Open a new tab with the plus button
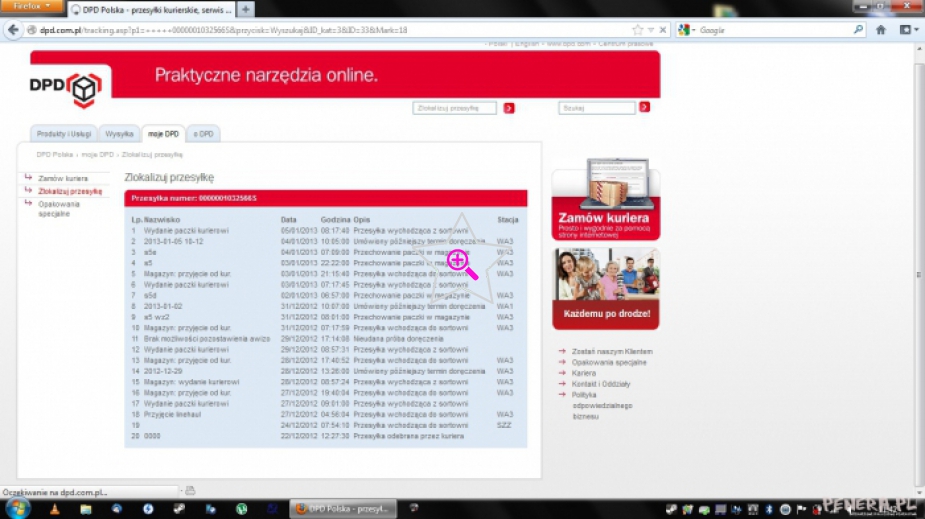This screenshot has width=925, height=519. tap(246, 9)
